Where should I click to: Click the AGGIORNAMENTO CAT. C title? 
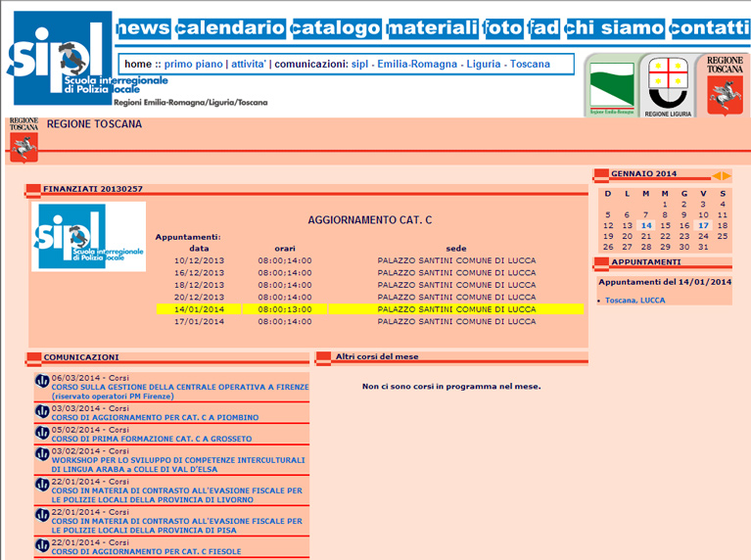pyautogui.click(x=370, y=220)
